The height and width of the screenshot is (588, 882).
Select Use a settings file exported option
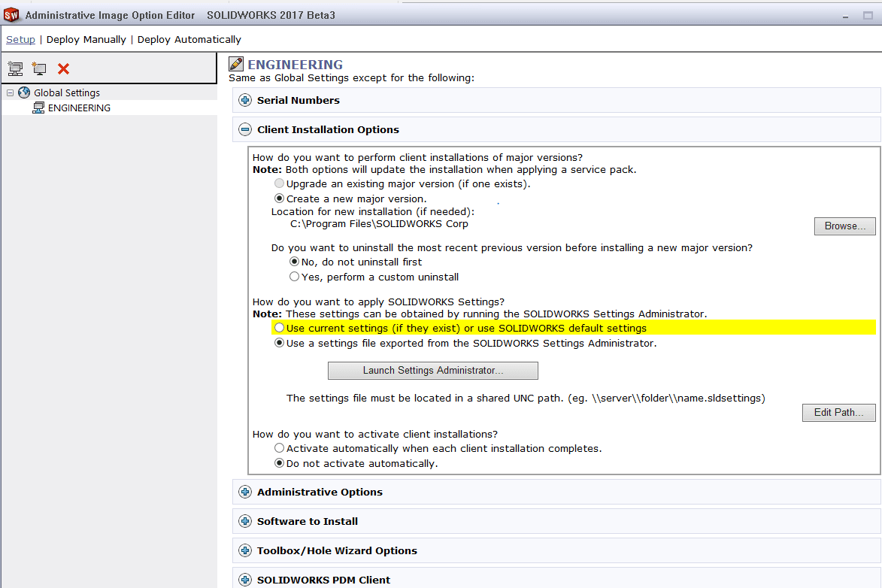(279, 343)
